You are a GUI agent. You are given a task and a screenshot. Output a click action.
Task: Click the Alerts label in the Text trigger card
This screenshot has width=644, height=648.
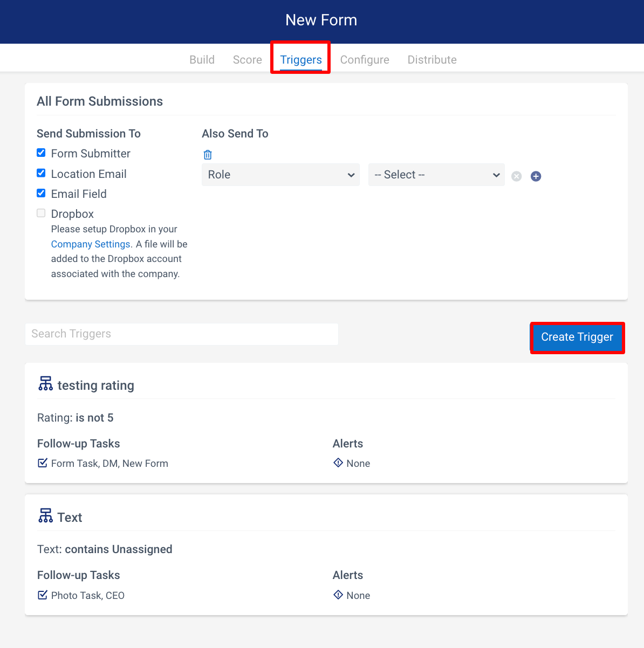point(348,575)
